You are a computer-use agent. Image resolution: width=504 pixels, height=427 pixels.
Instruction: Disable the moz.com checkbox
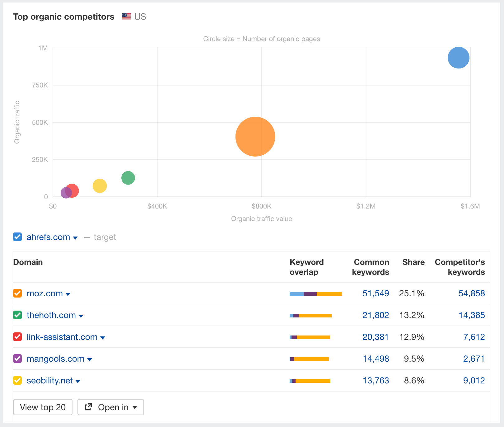[x=17, y=293]
